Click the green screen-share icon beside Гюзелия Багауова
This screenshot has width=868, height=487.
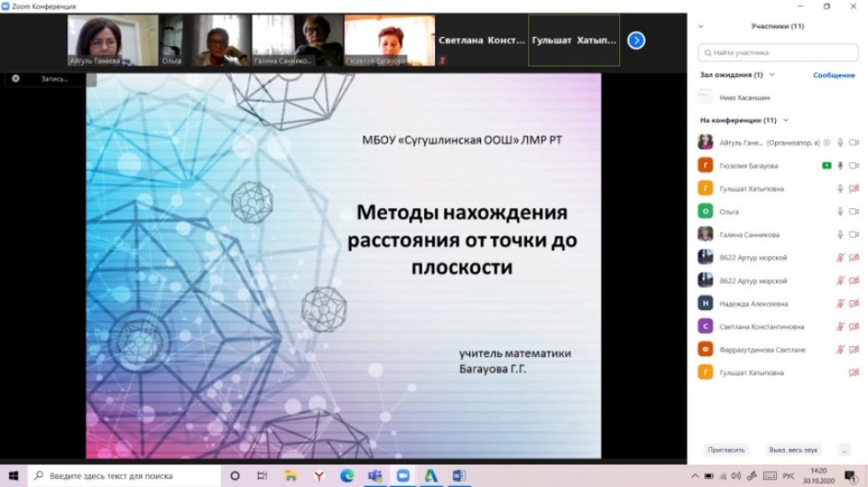[826, 166]
